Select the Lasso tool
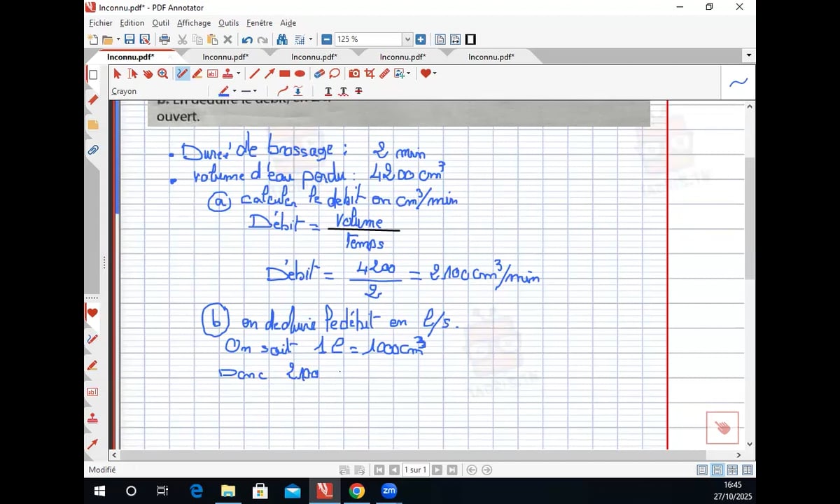 334,73
